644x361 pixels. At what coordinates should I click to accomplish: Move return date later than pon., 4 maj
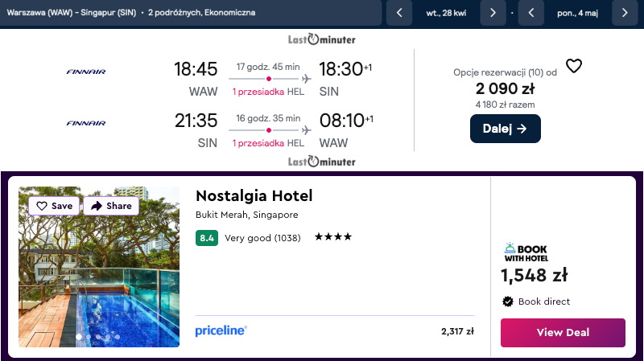coord(625,13)
